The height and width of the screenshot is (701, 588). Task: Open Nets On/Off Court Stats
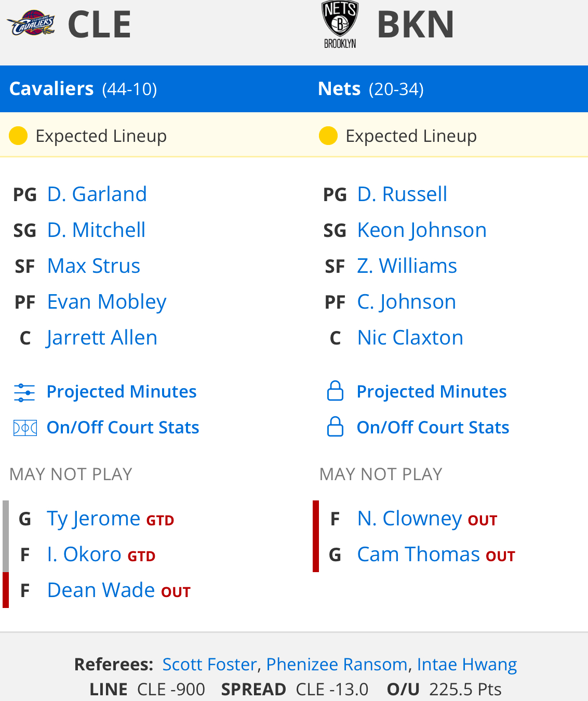pyautogui.click(x=433, y=428)
